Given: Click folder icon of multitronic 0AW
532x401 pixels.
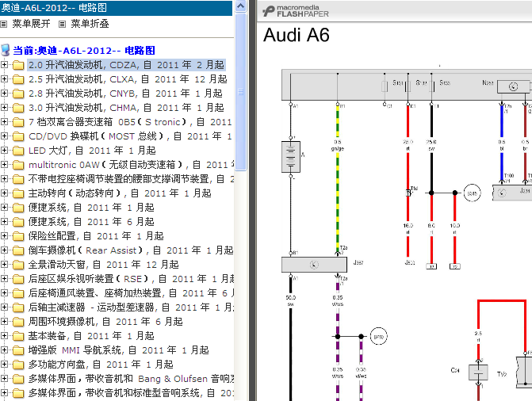Looking at the screenshot, I should 18,165.
